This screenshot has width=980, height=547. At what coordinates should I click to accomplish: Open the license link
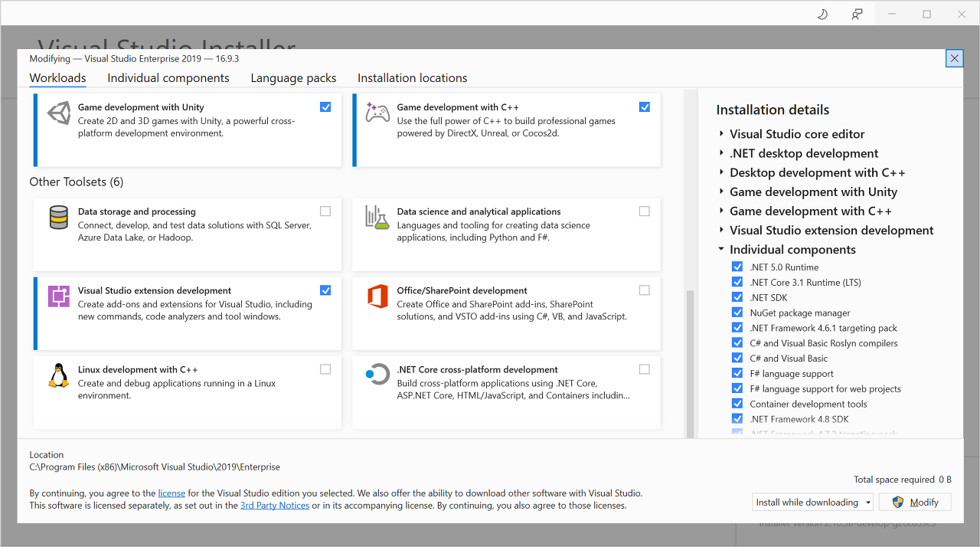point(171,493)
